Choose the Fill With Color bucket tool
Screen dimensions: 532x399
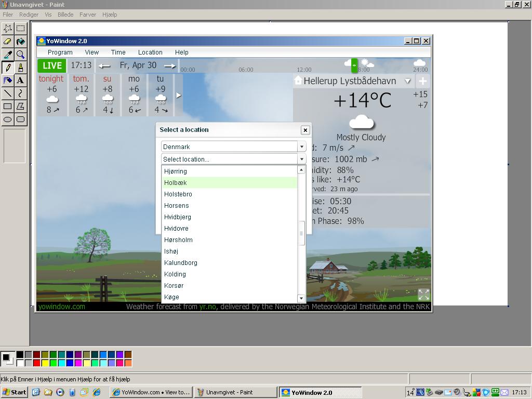[21, 42]
